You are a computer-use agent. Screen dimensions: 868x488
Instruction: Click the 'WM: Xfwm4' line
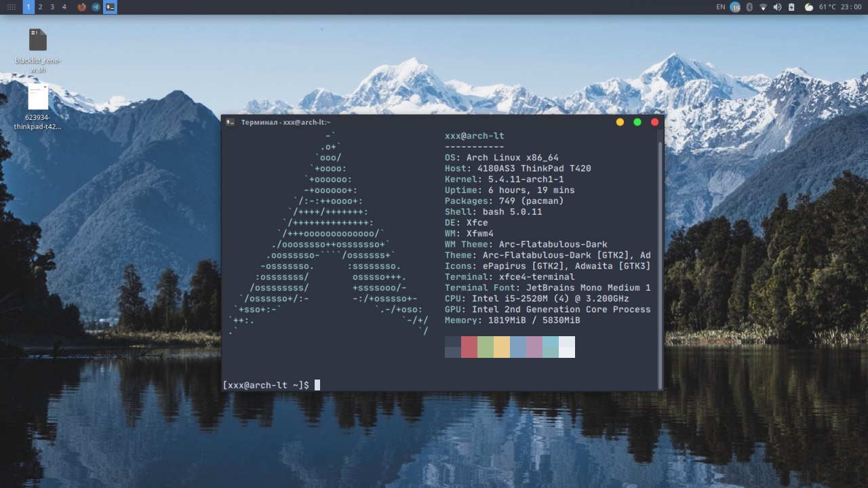[x=469, y=233]
